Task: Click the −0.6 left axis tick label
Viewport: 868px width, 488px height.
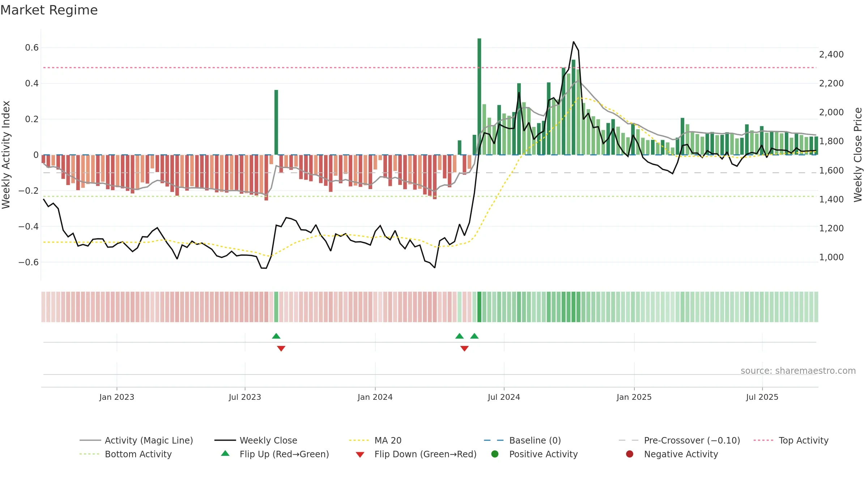Action: (x=29, y=262)
